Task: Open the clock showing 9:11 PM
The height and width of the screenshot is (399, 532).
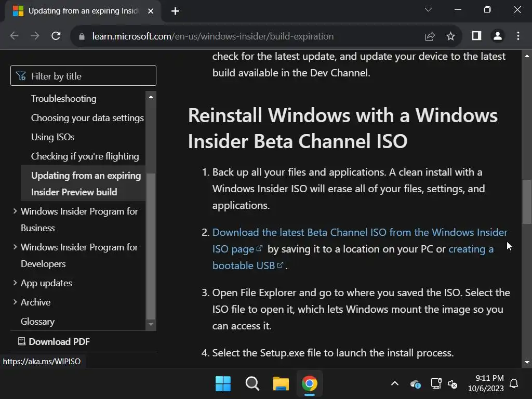Action: pyautogui.click(x=486, y=383)
